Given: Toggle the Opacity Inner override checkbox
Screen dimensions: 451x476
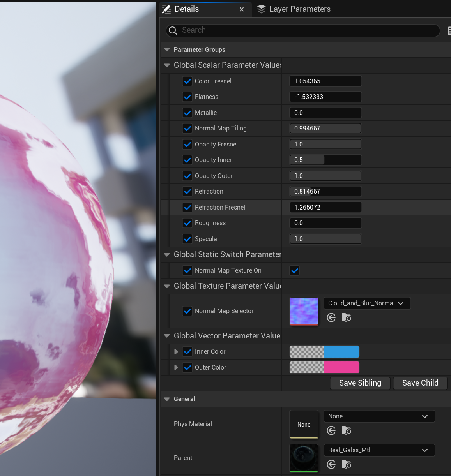Looking at the screenshot, I should [187, 160].
